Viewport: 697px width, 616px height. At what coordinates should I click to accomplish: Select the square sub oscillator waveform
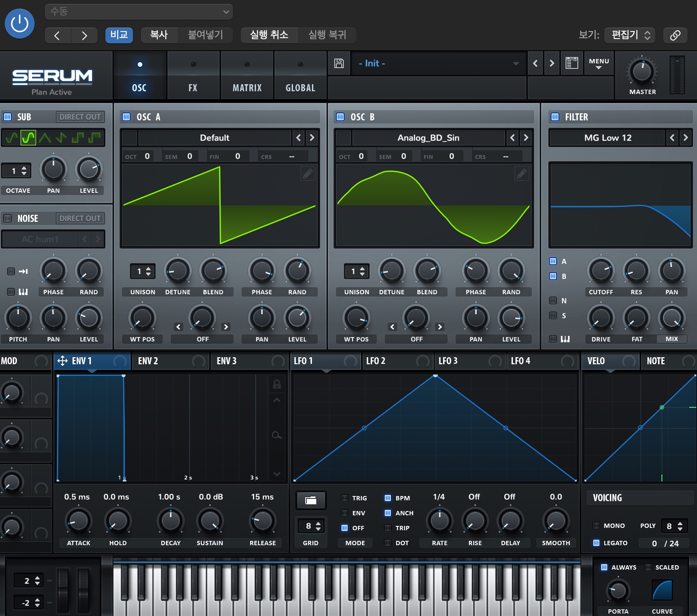[x=78, y=138]
